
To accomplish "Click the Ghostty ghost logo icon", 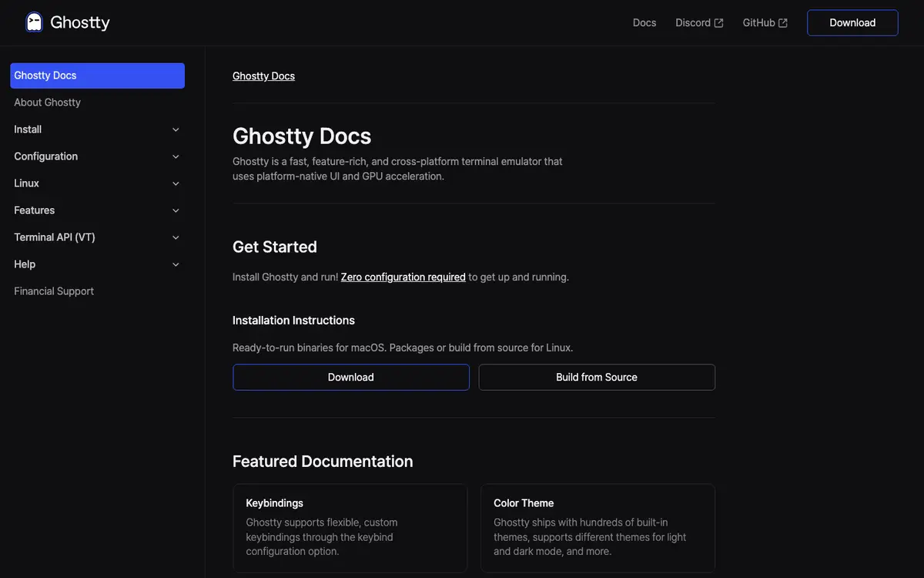I will tap(34, 22).
